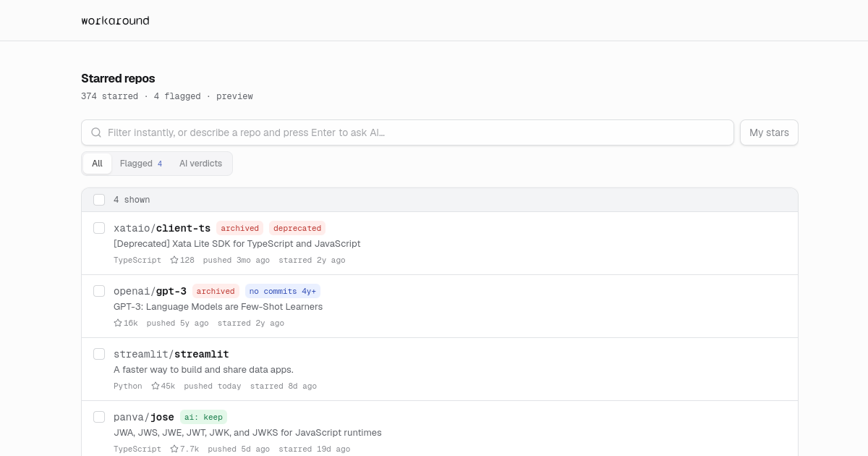The image size is (868, 456).
Task: Click the Python language label on streamlit
Action: 128,386
